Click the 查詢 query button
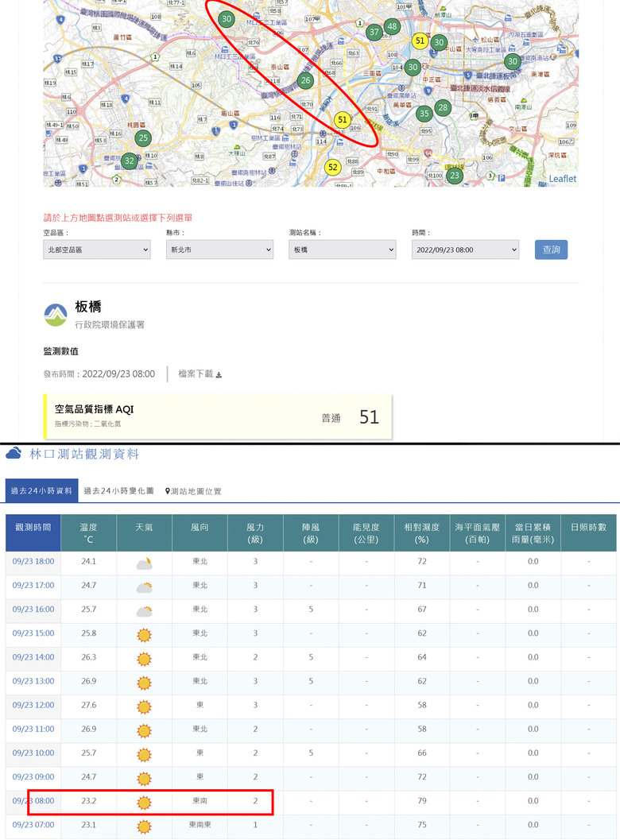 point(551,250)
